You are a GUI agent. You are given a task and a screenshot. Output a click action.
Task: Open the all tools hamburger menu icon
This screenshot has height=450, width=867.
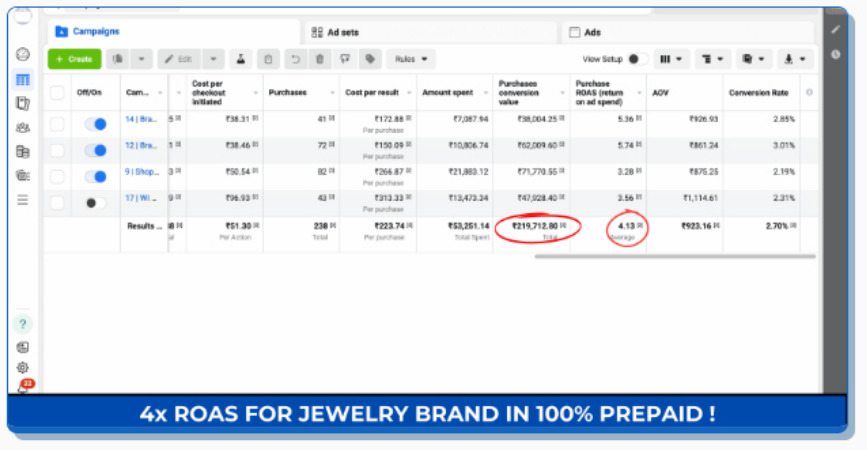(x=23, y=200)
